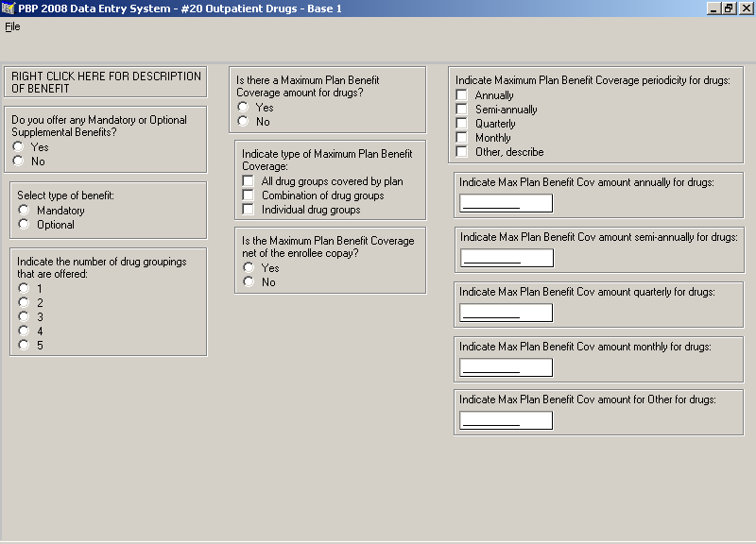Click the annually coverage amount field
The height and width of the screenshot is (544, 756).
pos(506,203)
